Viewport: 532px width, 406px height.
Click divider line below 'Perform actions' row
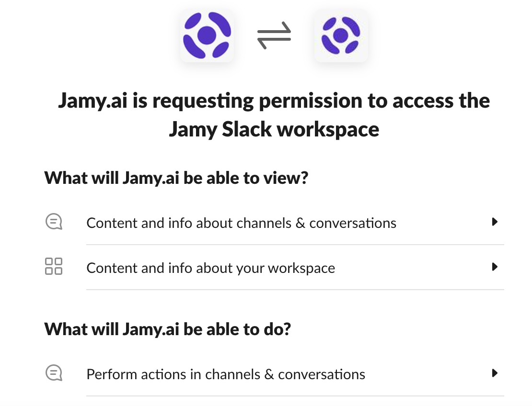(x=295, y=396)
